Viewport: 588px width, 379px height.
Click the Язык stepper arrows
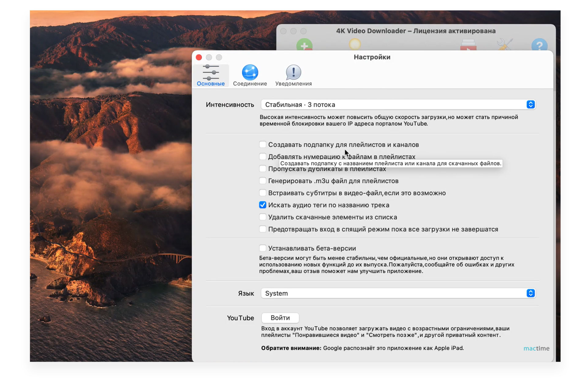[531, 293]
